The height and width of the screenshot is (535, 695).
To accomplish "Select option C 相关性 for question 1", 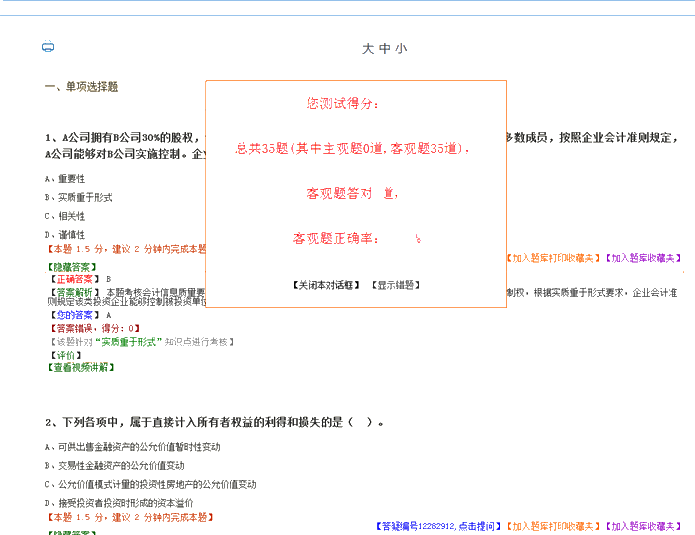I will (65, 215).
